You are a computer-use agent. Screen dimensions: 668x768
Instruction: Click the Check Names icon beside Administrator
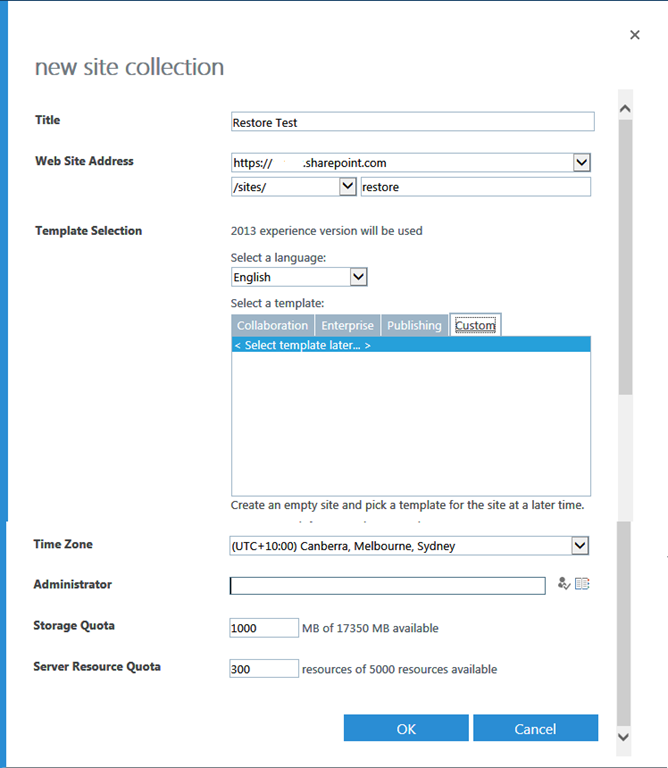click(564, 585)
